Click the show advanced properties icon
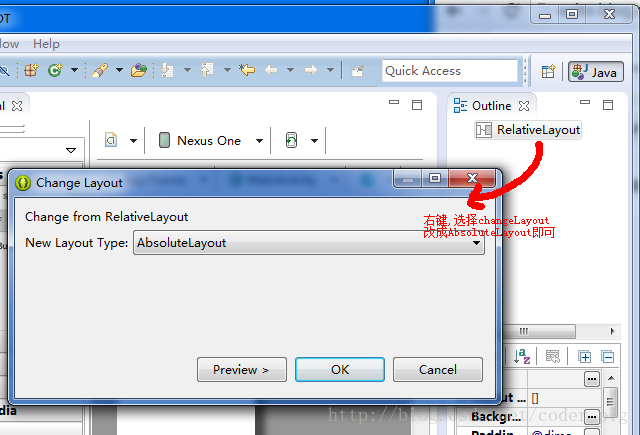Viewport: 640px width, 435px height. pos(553,356)
